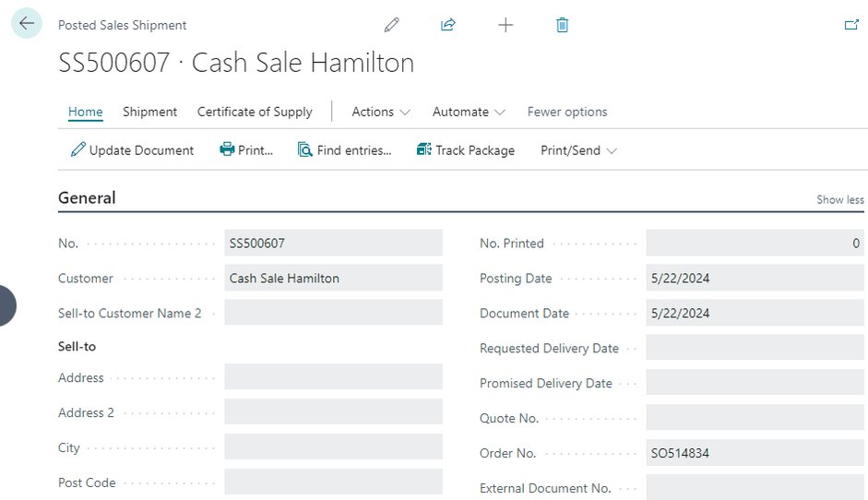This screenshot has width=868, height=500.
Task: Click Order No. field SO514834
Action: pos(755,453)
